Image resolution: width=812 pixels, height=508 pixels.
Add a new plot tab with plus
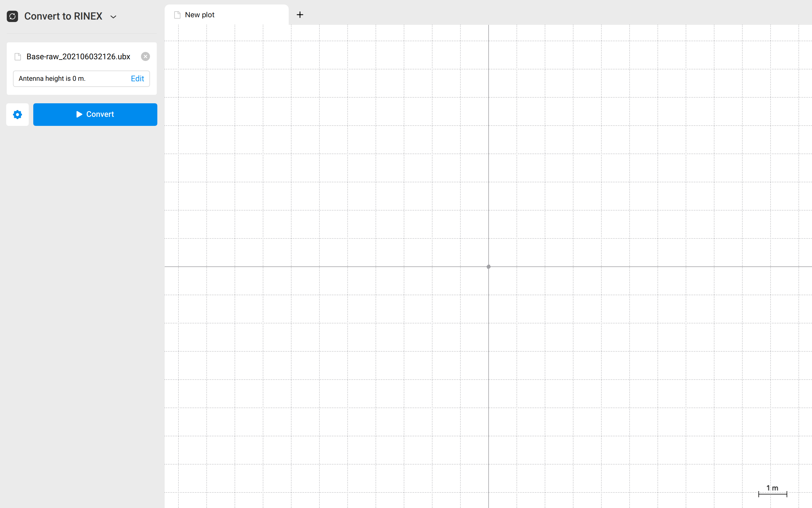tap(300, 15)
